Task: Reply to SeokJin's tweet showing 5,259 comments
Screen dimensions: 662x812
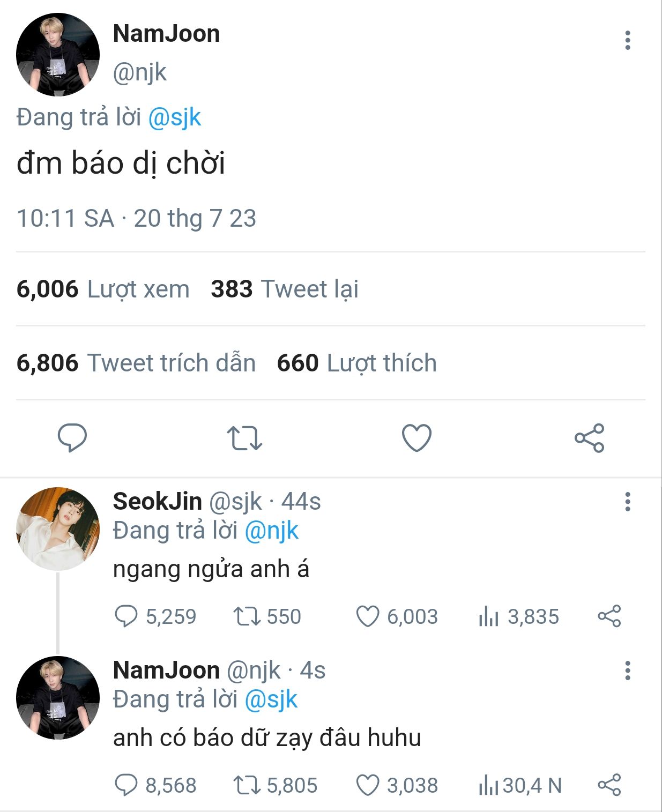Action: tap(155, 616)
